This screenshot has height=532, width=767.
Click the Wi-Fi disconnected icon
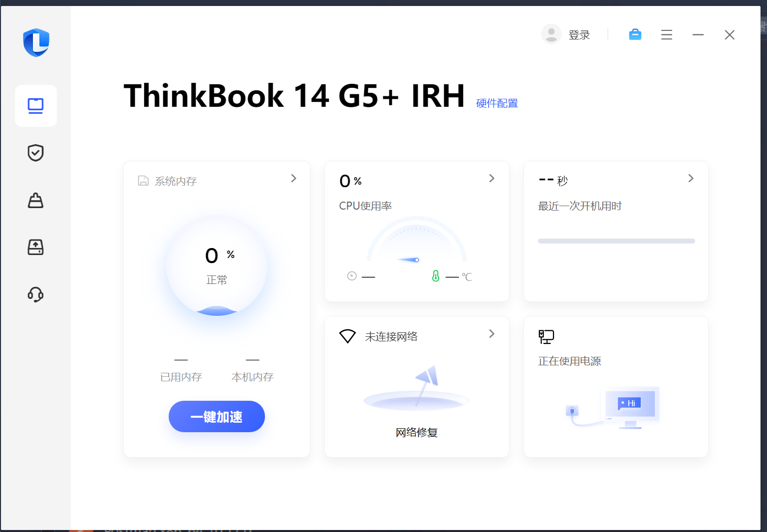[347, 336]
